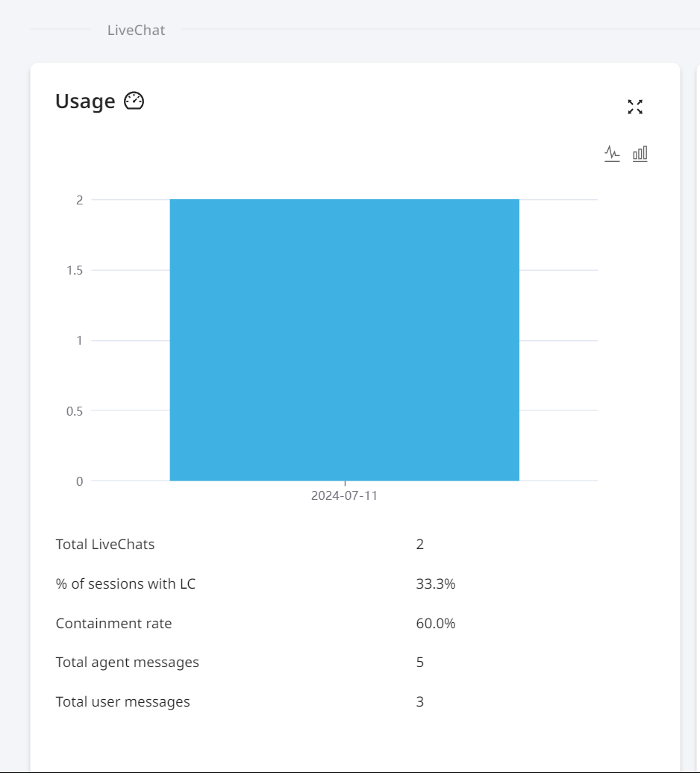Click the total user messages value 3

[x=420, y=701]
